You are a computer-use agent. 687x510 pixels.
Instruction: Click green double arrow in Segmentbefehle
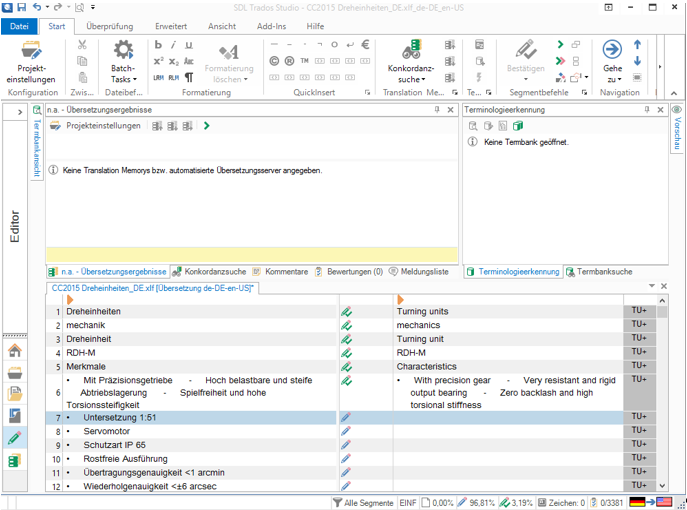[x=560, y=61]
